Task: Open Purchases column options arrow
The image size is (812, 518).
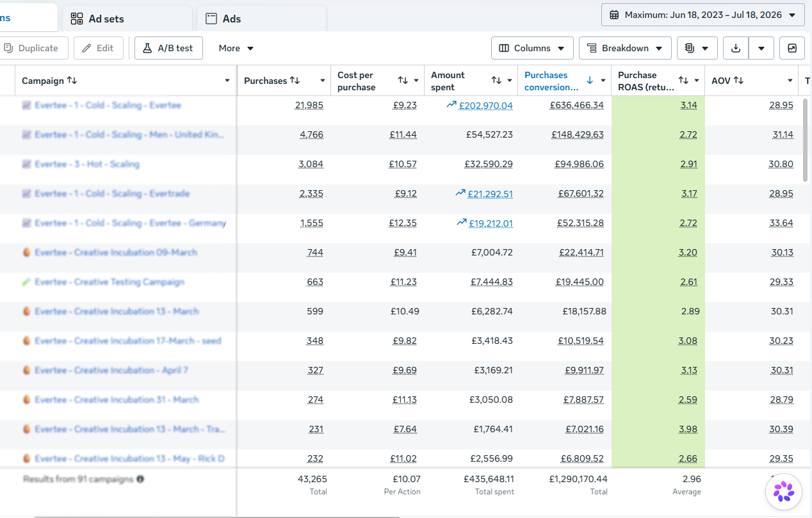Action: (323, 81)
